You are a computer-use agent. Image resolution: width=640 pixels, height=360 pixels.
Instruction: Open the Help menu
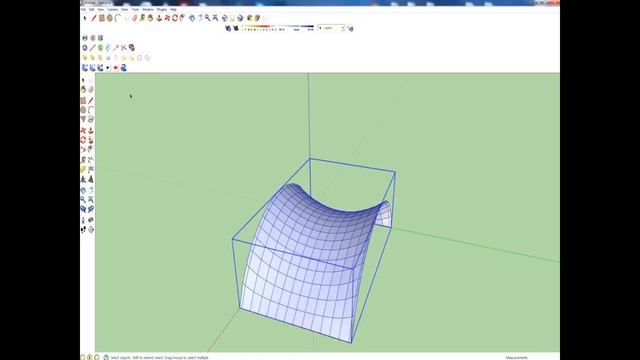(173, 9)
